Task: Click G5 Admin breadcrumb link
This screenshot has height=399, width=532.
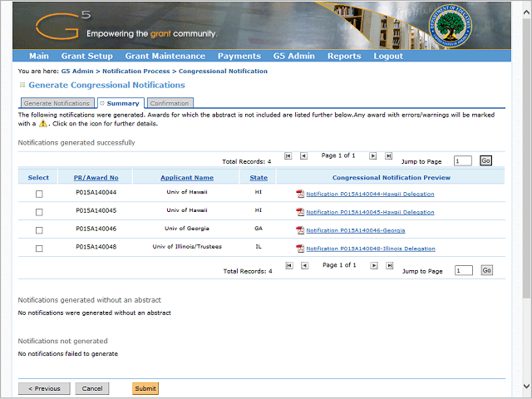Action: 77,71
